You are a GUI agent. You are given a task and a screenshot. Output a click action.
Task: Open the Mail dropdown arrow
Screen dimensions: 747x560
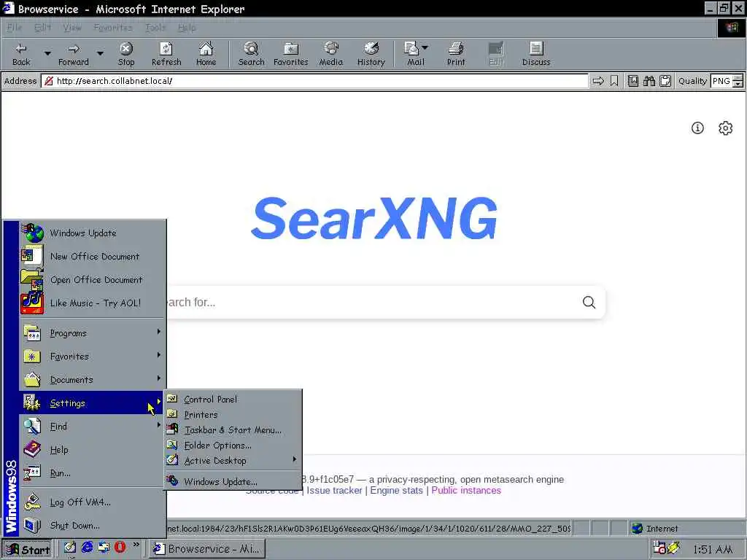[x=425, y=47]
